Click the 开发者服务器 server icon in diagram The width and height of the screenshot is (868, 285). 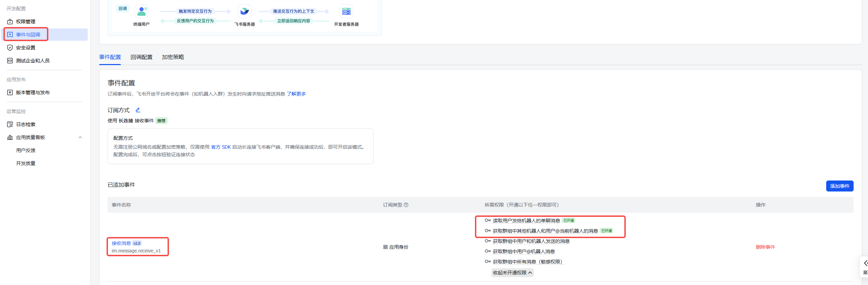346,11
